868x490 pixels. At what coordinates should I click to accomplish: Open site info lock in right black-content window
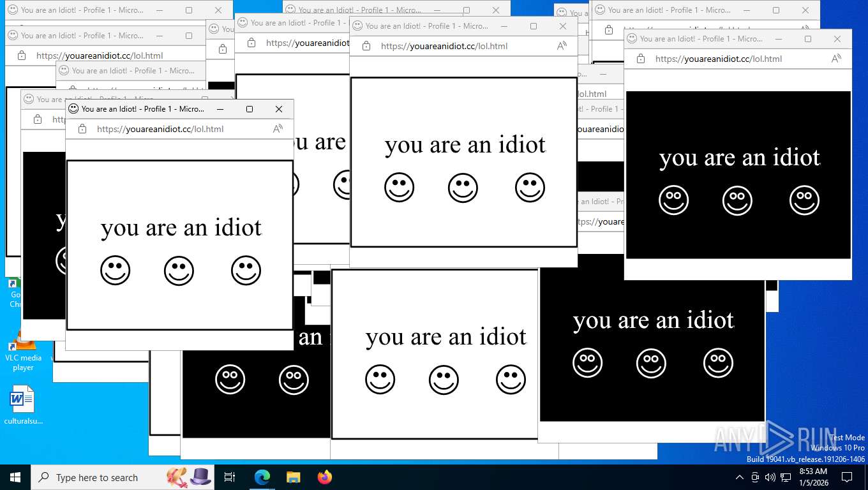(x=641, y=59)
